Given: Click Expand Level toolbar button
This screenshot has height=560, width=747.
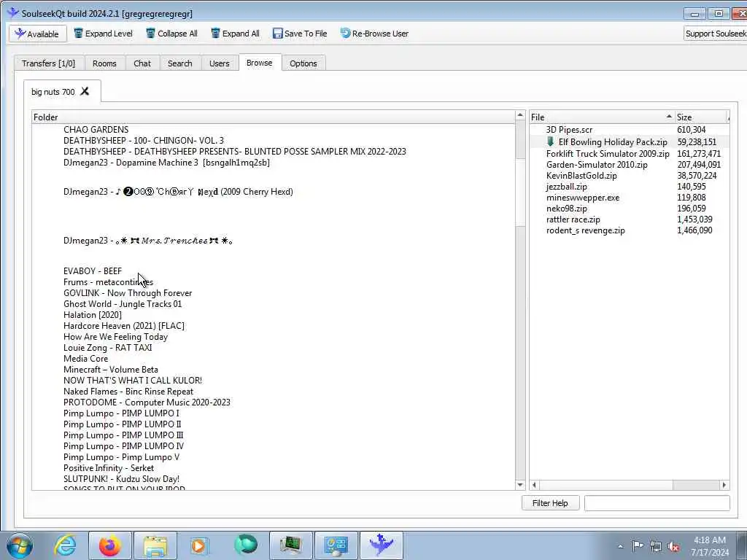Looking at the screenshot, I should [104, 34].
